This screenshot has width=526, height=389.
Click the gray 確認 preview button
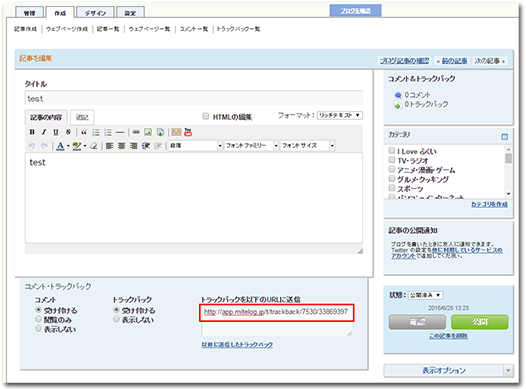click(417, 322)
